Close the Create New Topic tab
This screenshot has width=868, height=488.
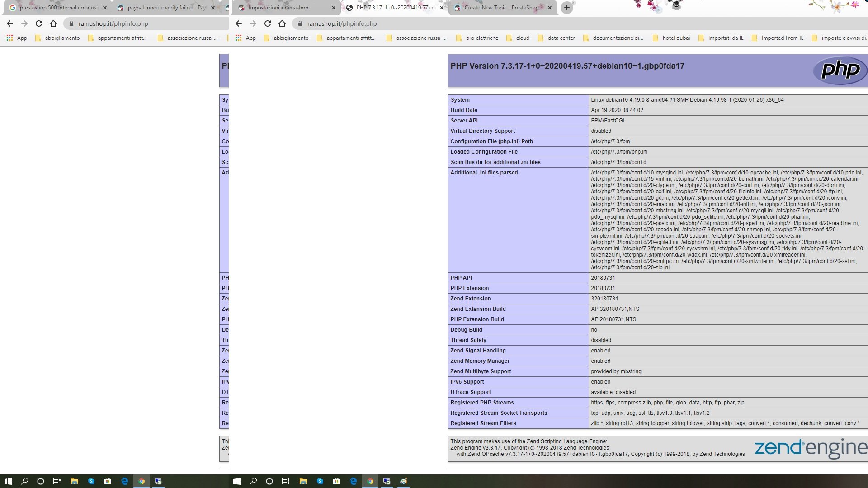click(x=550, y=8)
